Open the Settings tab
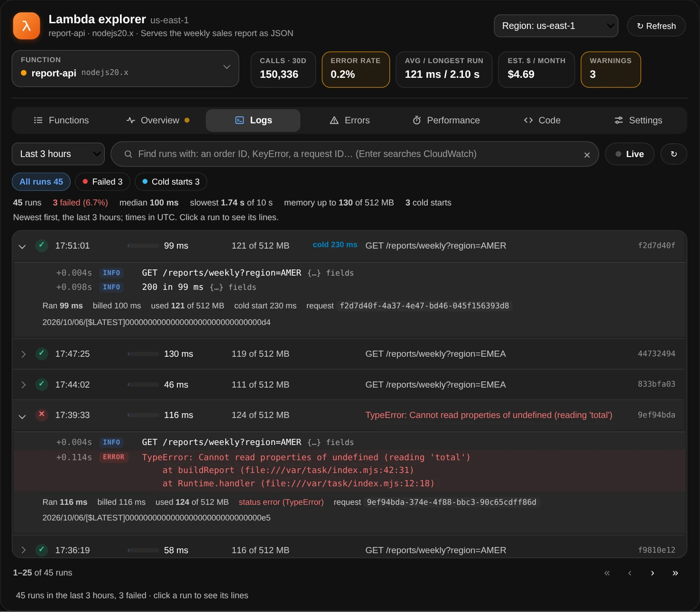Viewport: 700px width, 612px height. (x=638, y=121)
